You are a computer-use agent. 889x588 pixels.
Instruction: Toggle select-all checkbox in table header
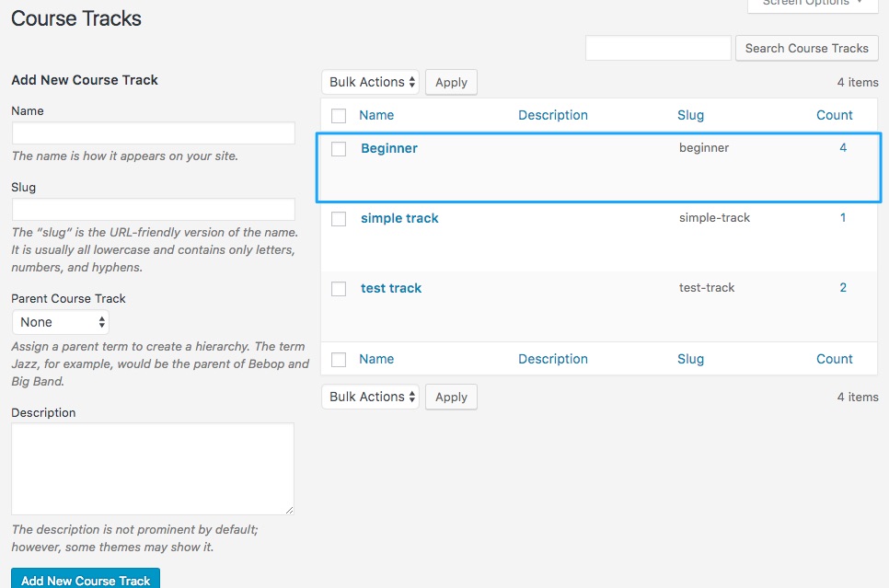(339, 116)
